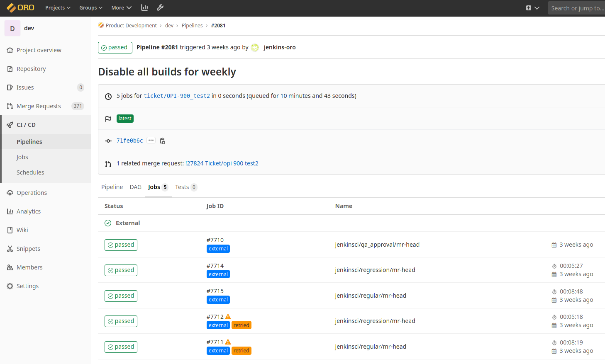Viewport: 605px width, 364px height.
Task: Click the copy commit SHA icon
Action: coord(163,141)
